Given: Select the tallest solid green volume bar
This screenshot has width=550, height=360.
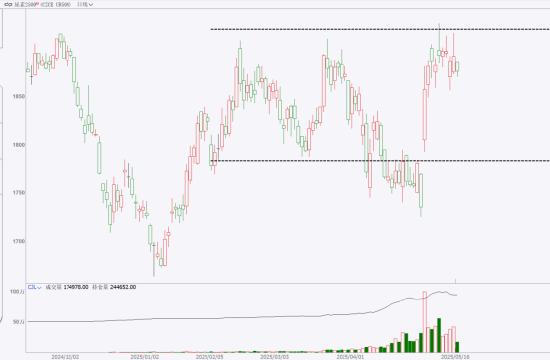Looking at the screenshot, I should click(439, 335).
